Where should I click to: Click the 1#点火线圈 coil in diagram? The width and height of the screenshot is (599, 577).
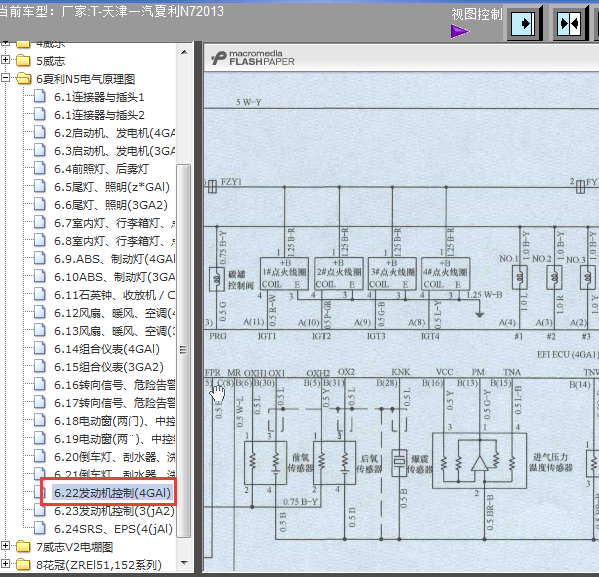tap(284, 274)
